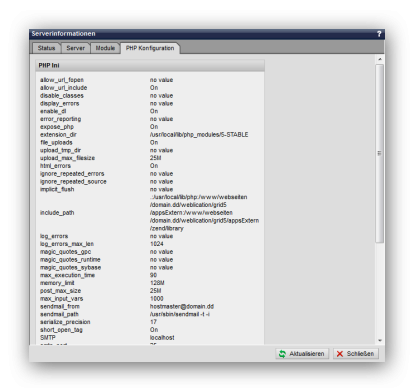Select the enable_dl setting name
The height and width of the screenshot is (391, 414).
pos(53,111)
